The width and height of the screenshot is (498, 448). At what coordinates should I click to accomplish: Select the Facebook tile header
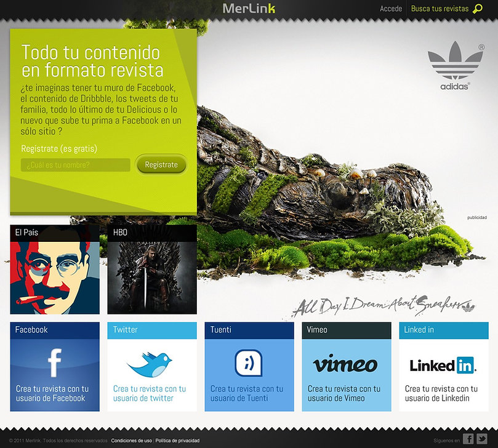click(x=55, y=330)
